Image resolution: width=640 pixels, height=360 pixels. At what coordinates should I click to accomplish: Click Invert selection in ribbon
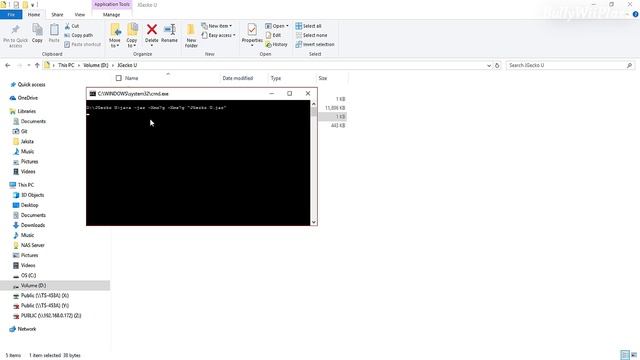coord(315,44)
